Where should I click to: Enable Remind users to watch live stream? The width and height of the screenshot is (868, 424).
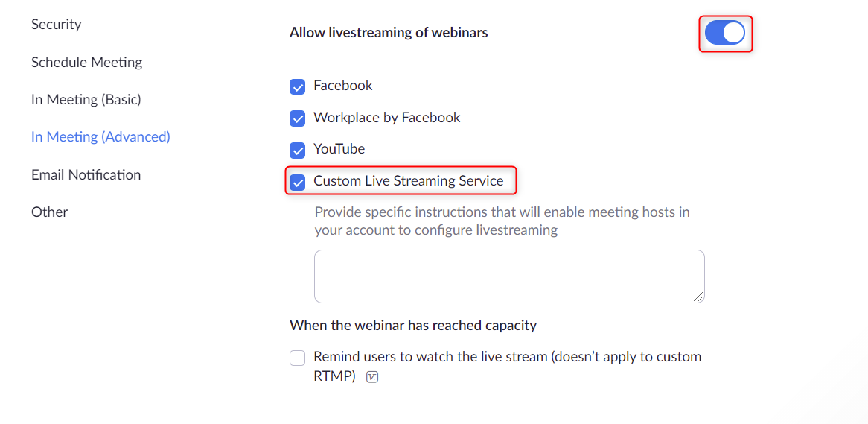297,358
